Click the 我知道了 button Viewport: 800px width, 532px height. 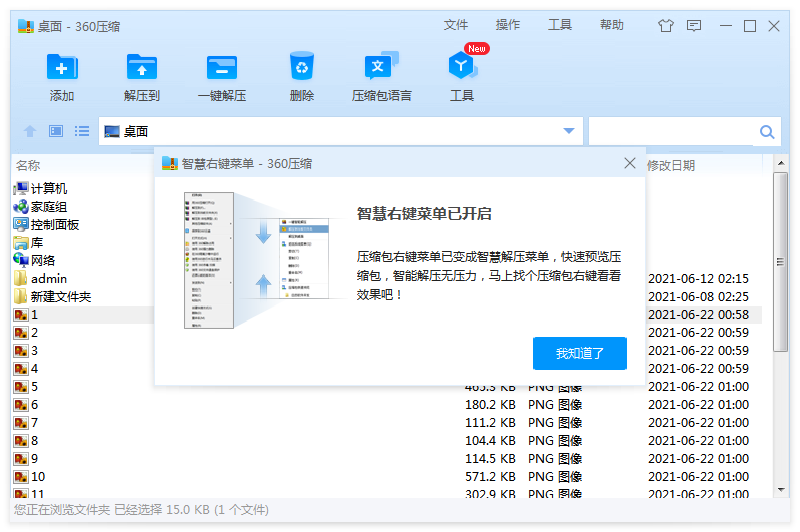pyautogui.click(x=580, y=353)
